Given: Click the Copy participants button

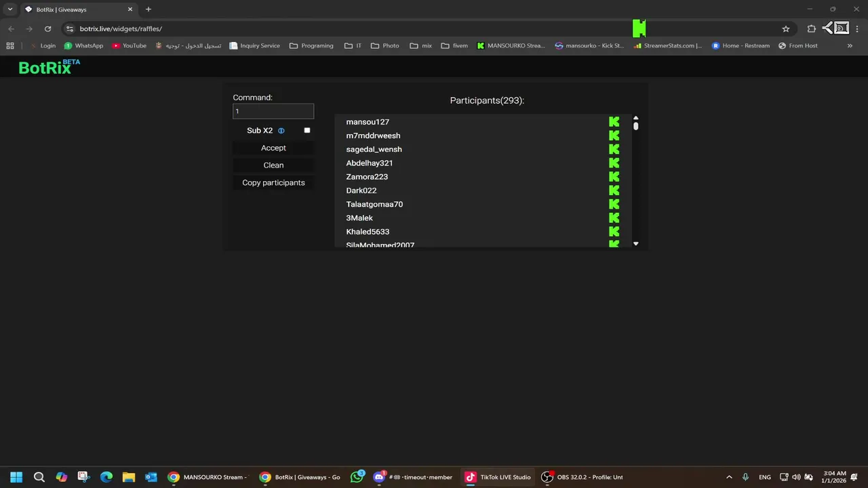Looking at the screenshot, I should (x=273, y=183).
